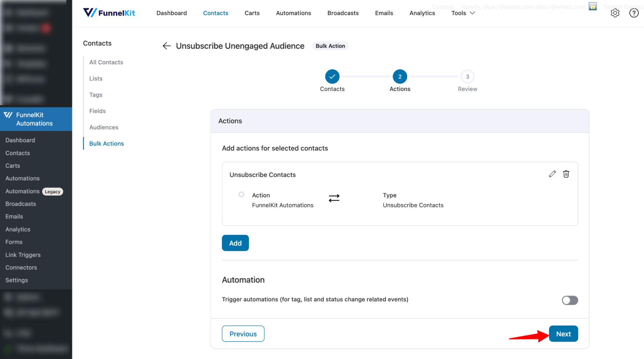The height and width of the screenshot is (359, 644).
Task: Click the pencil edit icon for Unsubscribe Contacts
Action: (552, 174)
